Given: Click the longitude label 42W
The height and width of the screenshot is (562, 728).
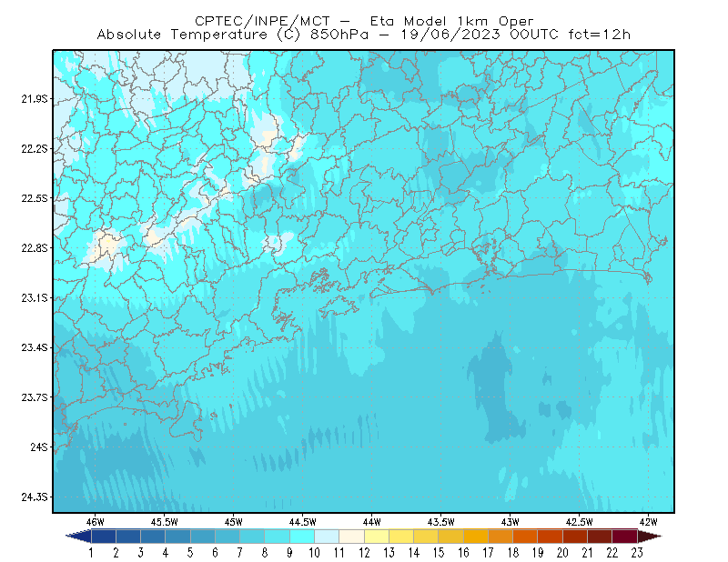Looking at the screenshot, I should [649, 522].
